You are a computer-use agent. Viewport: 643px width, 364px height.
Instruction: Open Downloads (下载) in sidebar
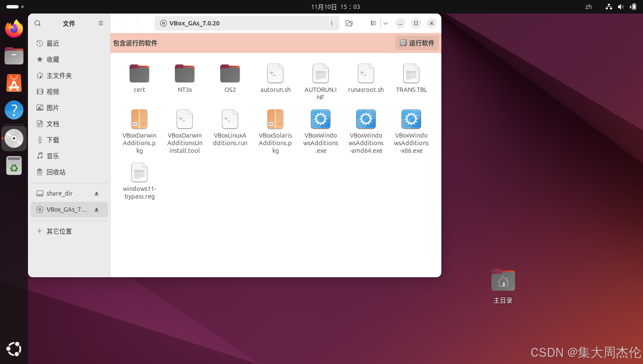point(69,140)
